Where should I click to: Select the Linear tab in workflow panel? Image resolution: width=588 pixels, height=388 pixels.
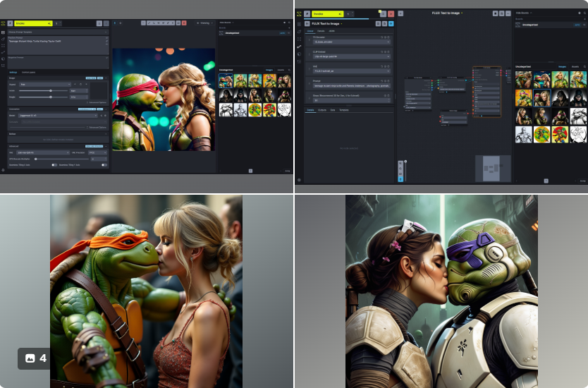click(x=310, y=31)
